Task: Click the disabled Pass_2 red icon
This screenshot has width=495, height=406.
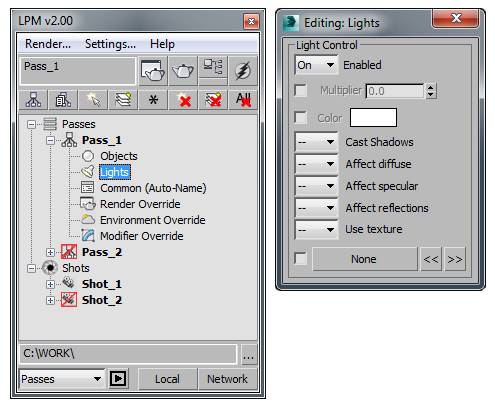Action: [x=69, y=252]
